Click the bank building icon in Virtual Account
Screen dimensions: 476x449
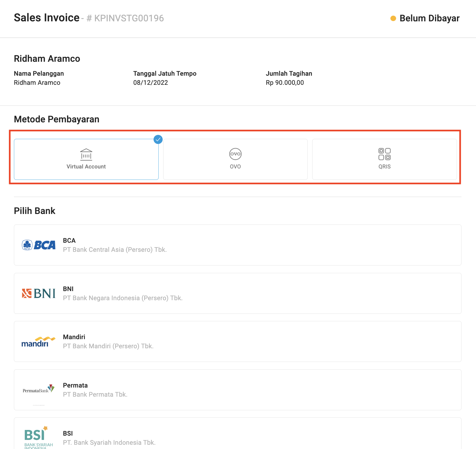coord(86,155)
